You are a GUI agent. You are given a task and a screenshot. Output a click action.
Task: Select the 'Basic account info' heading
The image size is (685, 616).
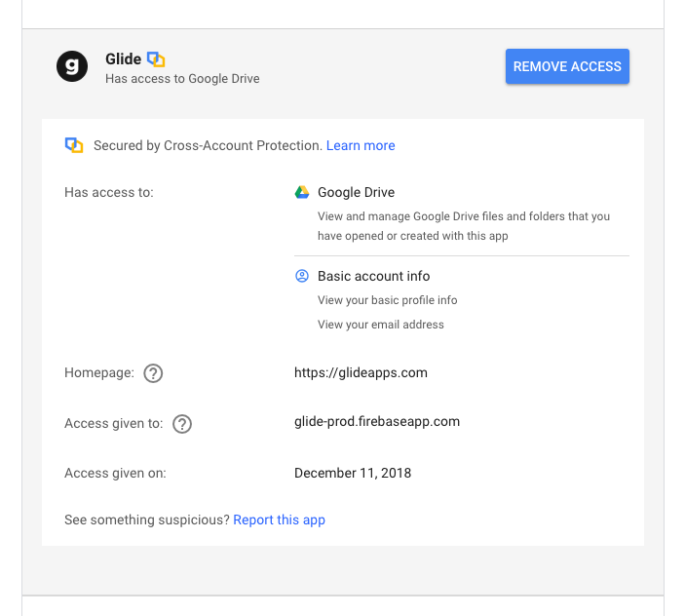(373, 276)
